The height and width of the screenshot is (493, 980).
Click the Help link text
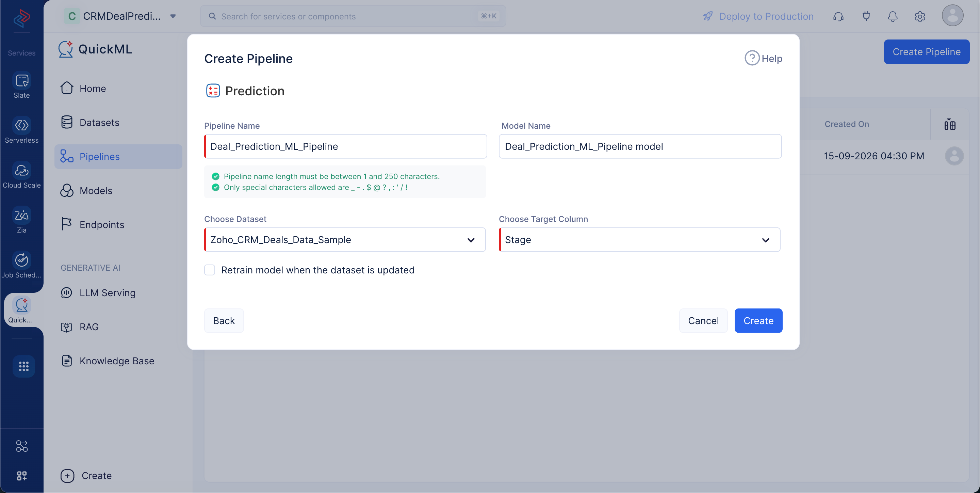tap(772, 59)
